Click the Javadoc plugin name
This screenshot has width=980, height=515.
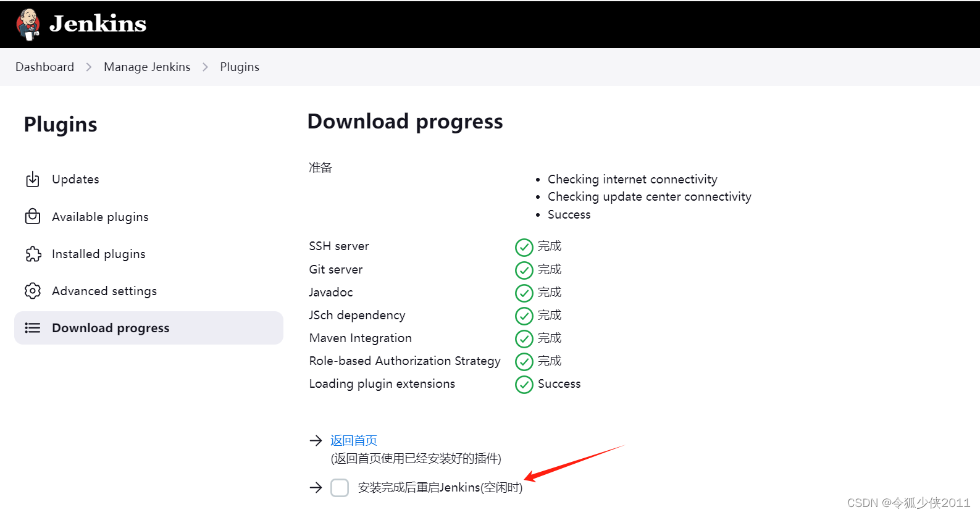pyautogui.click(x=331, y=292)
